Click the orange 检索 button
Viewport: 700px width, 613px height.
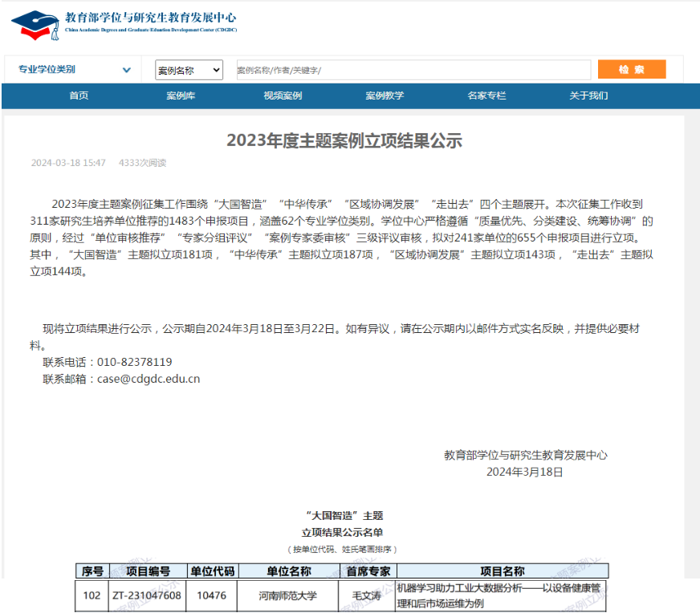[632, 69]
